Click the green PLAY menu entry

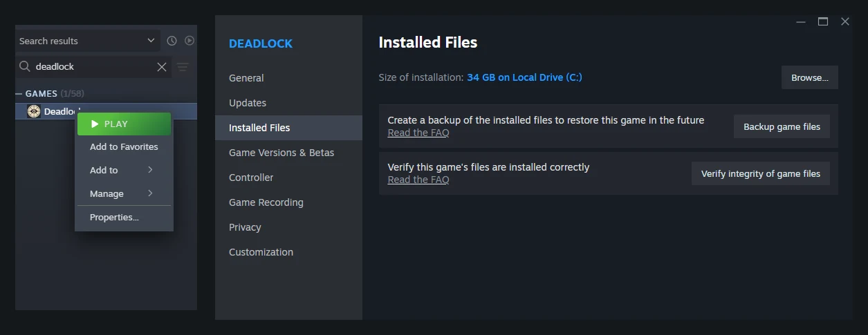tap(124, 124)
